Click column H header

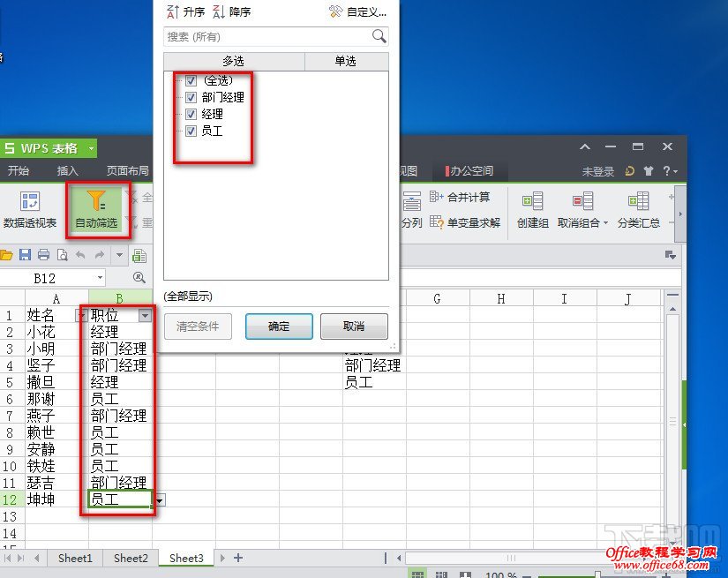click(x=501, y=298)
